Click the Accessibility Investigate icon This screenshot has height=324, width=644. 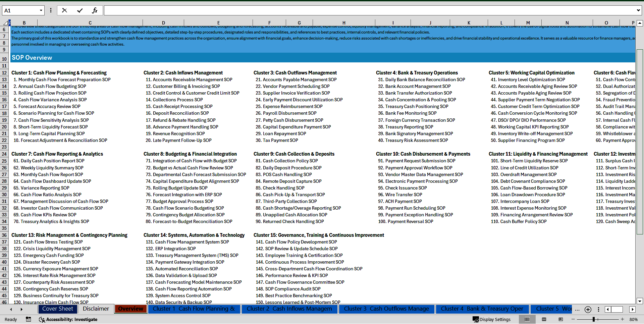(x=42, y=319)
